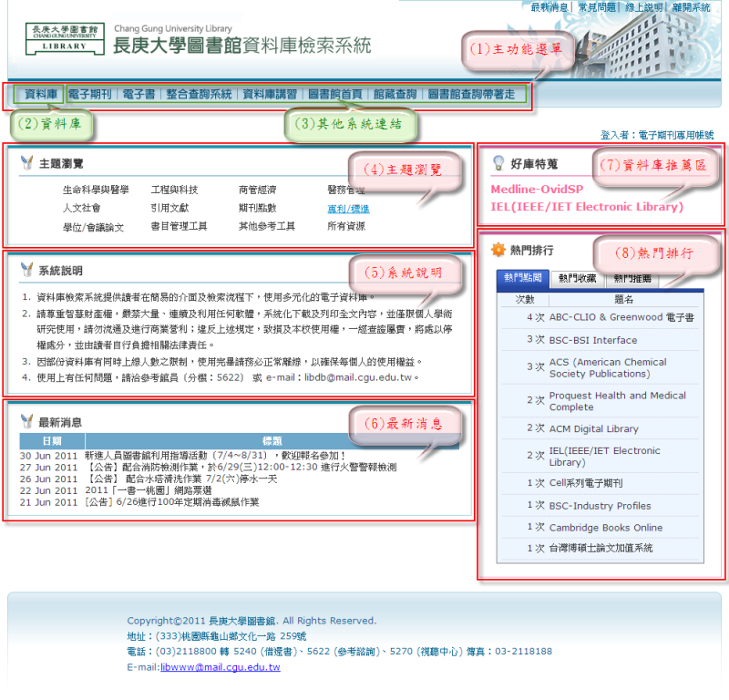Screen dimensions: 729x700
Task: Click the 27 Jun 2011 fire alarm announcement
Action: point(241,467)
